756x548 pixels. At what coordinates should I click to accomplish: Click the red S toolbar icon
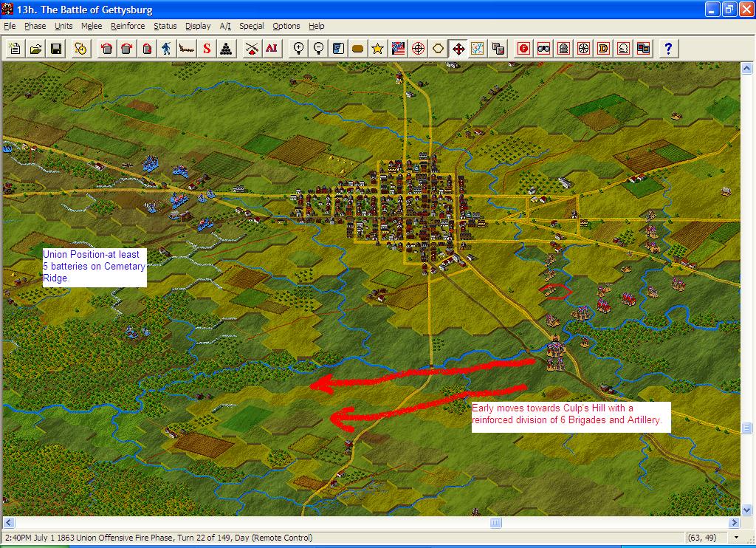coord(207,48)
